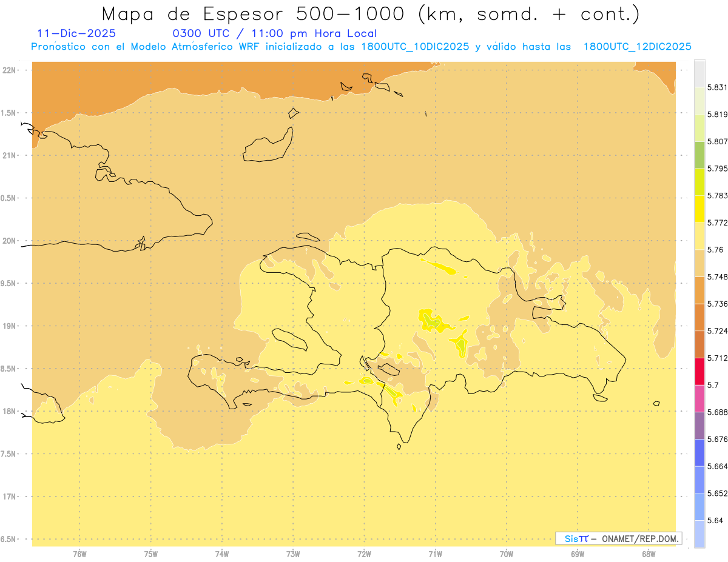Click the 'Pronostico con el Modelo Atmosferico WRF' line
This screenshot has height=562, width=728.
(362, 47)
